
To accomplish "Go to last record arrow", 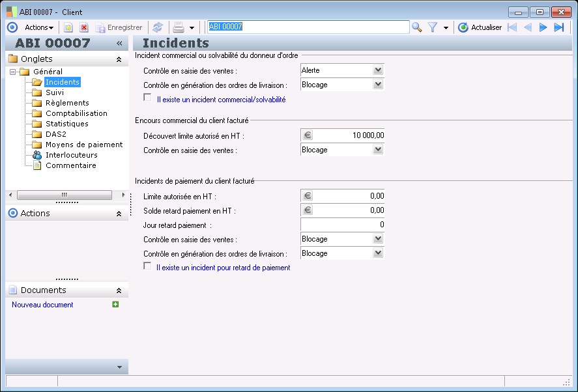I will (x=559, y=27).
